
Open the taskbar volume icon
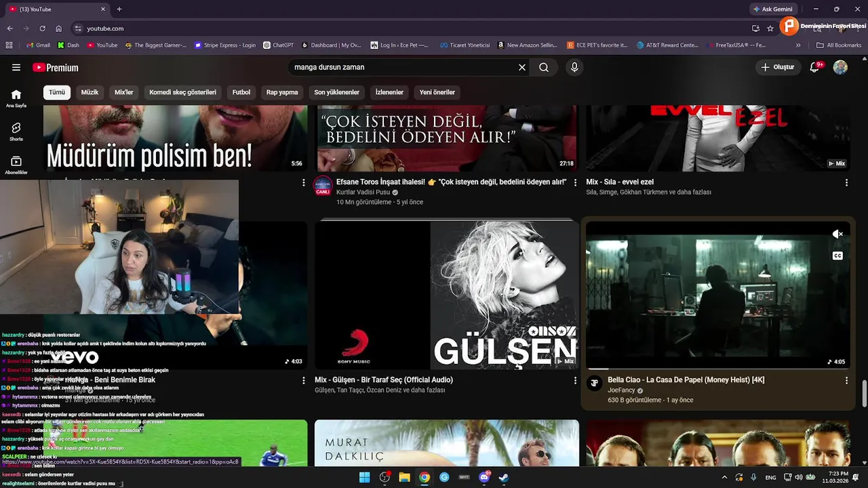tap(798, 478)
